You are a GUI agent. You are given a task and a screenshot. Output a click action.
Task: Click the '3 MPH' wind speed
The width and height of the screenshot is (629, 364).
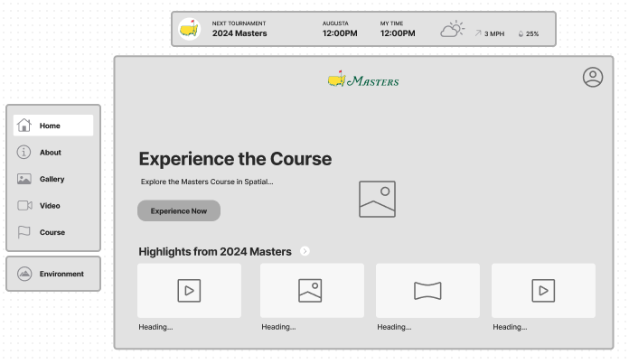click(x=494, y=33)
